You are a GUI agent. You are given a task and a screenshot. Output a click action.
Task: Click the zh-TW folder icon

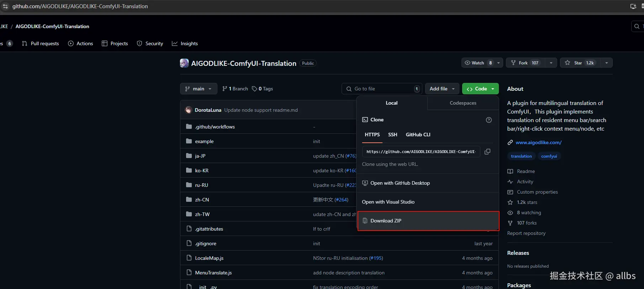click(189, 214)
